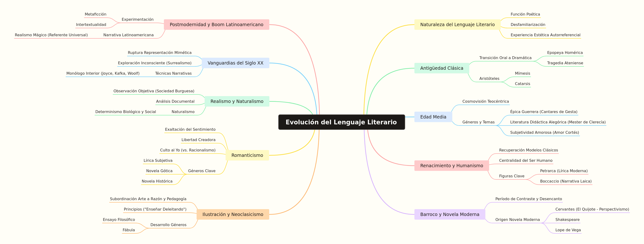Screen dimensions: 644x244
Task: Select Exploración Inconsciente (Surrealismo)
Action: pyautogui.click(x=155, y=63)
